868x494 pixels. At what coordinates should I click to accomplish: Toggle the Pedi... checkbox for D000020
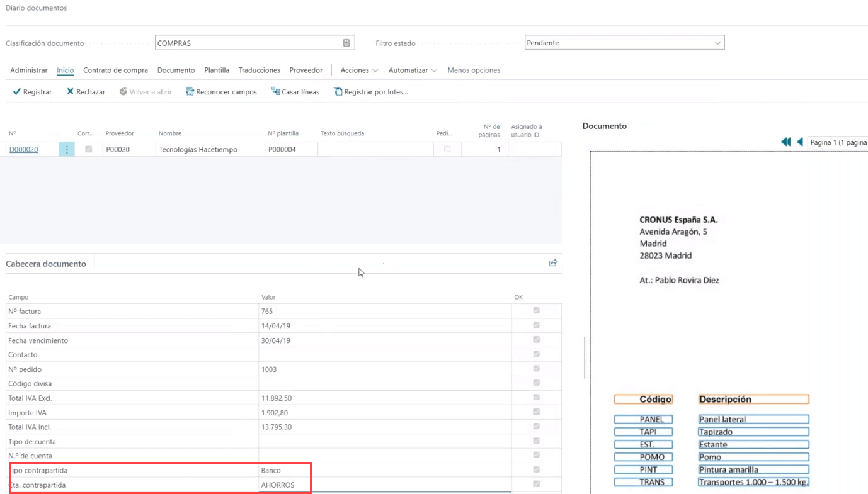coord(447,150)
